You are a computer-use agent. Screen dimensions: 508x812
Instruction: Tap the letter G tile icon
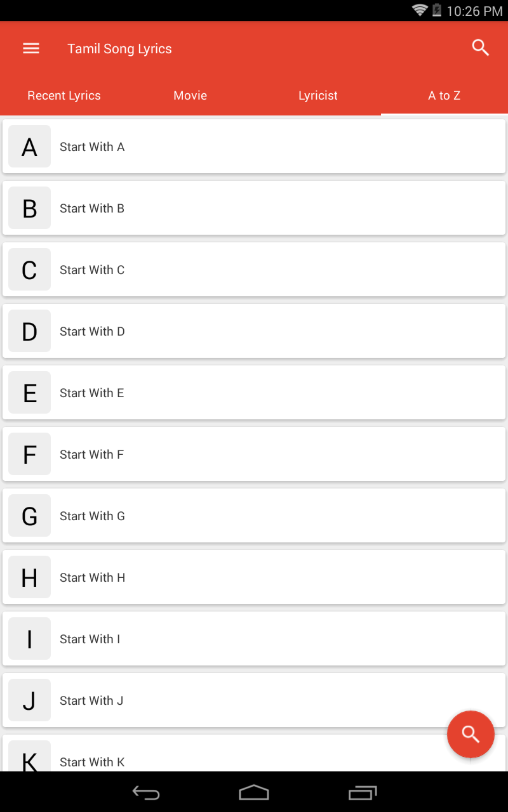click(x=29, y=516)
